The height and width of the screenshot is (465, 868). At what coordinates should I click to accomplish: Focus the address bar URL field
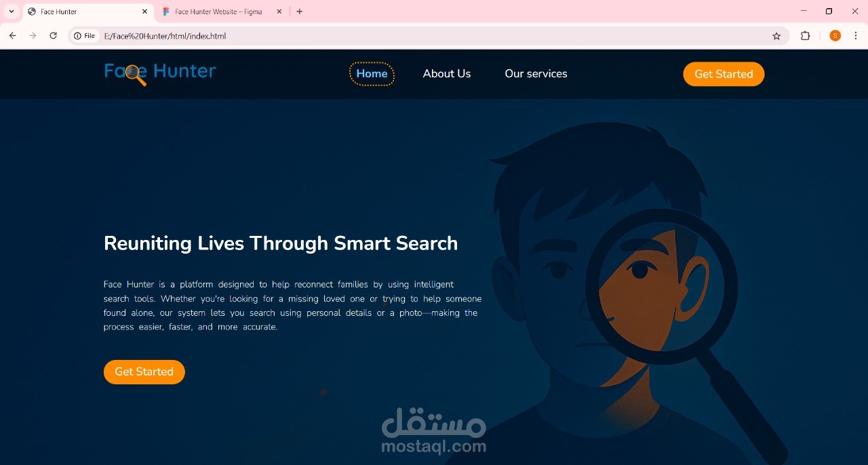pos(434,36)
